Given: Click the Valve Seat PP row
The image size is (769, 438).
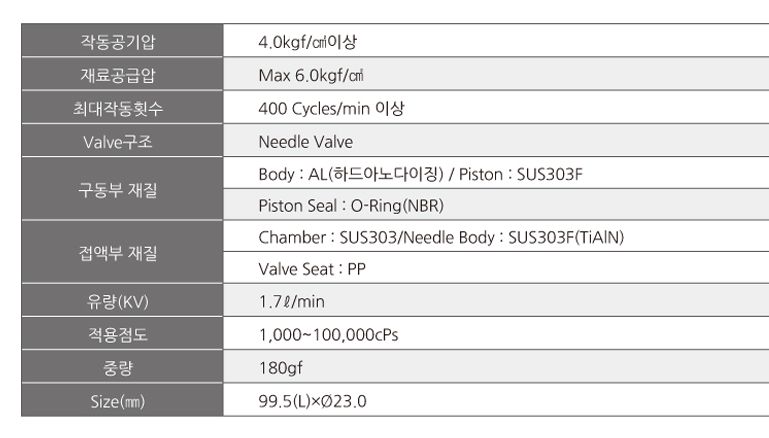Looking at the screenshot, I should click(x=496, y=268).
